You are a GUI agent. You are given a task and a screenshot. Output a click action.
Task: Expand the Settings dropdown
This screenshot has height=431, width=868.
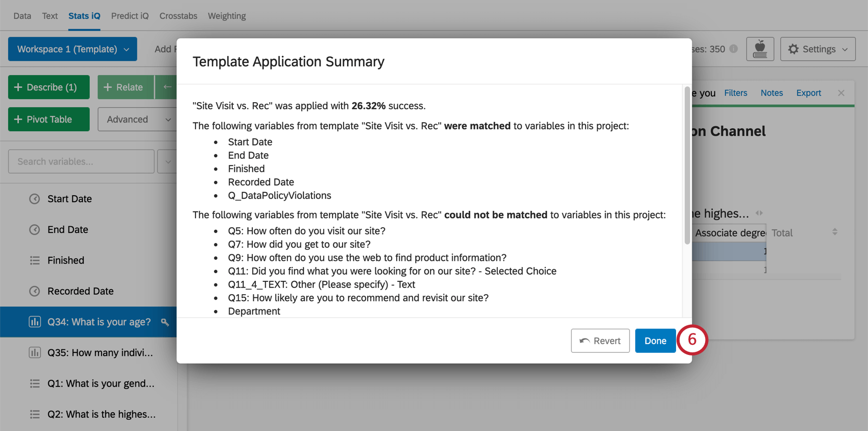[x=817, y=49]
